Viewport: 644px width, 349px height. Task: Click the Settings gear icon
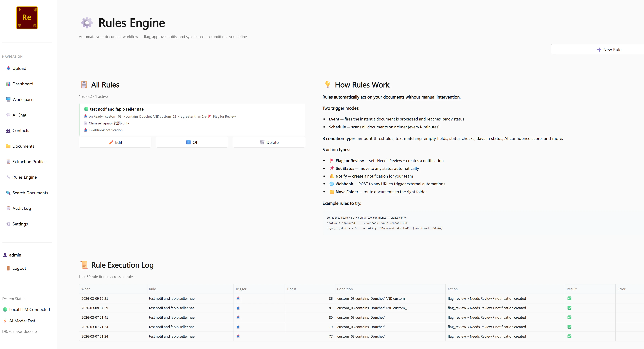click(x=8, y=224)
